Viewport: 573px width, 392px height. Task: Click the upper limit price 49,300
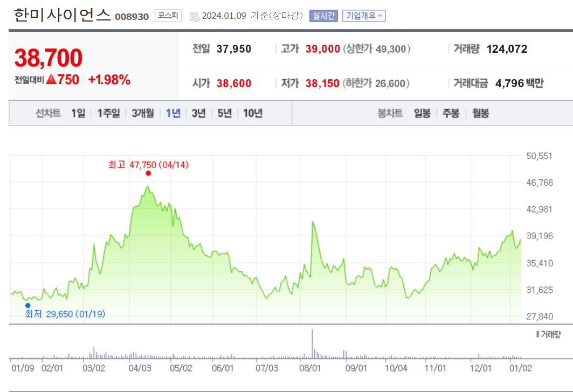tap(391, 49)
